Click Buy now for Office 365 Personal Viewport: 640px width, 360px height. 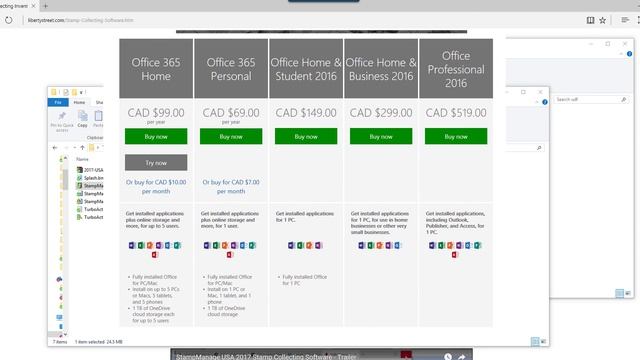coord(231,136)
